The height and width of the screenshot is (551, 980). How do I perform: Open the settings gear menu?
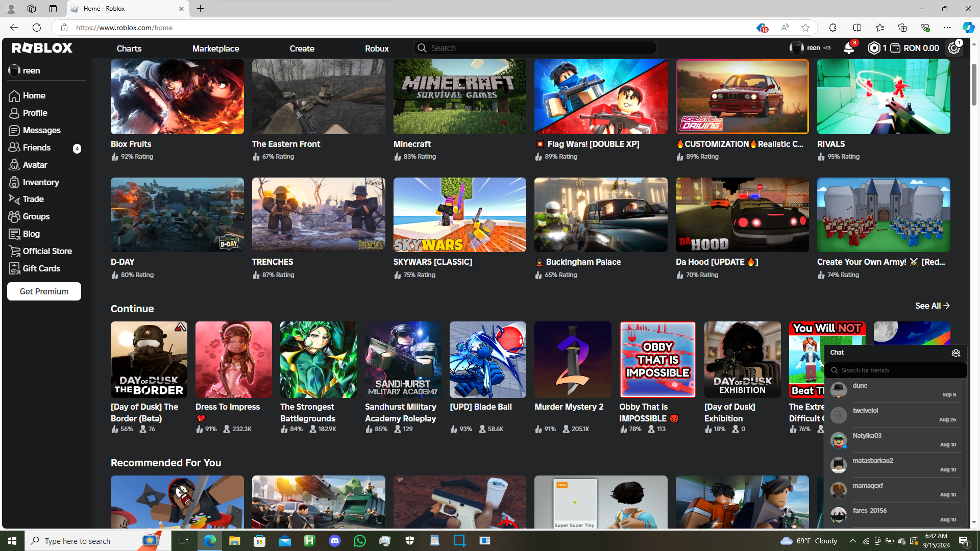[954, 48]
